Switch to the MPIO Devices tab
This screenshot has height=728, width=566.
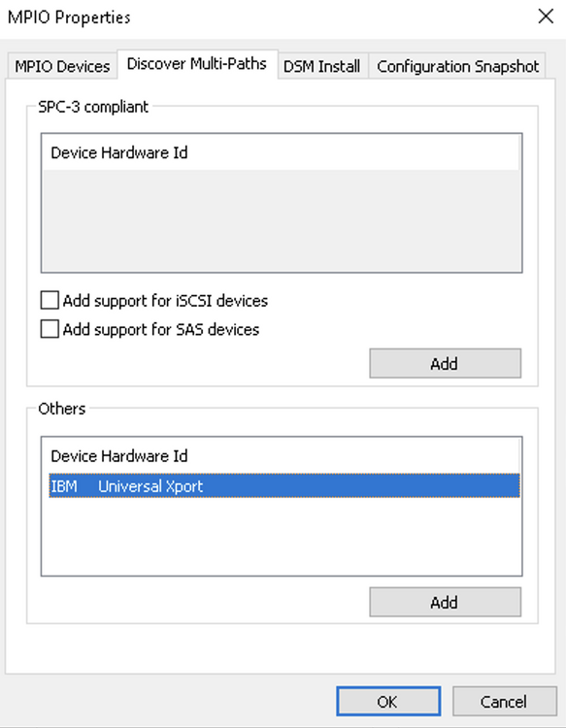point(62,66)
